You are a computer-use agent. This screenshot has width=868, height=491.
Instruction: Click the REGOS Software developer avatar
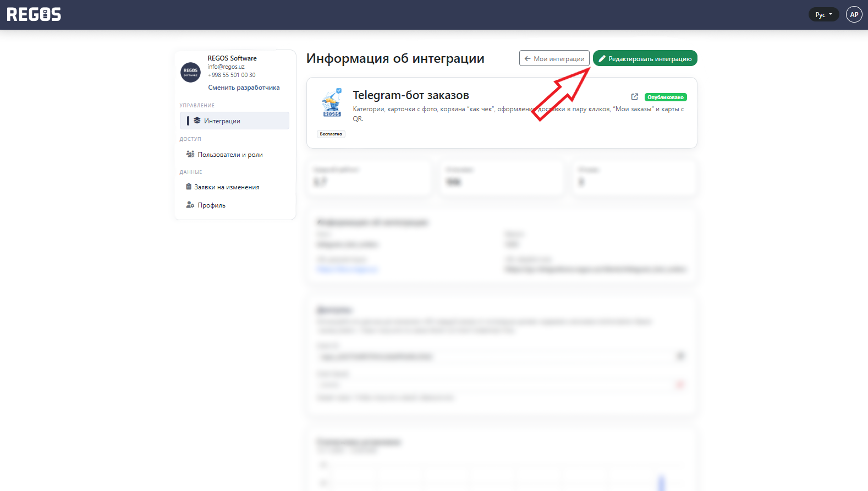point(190,72)
